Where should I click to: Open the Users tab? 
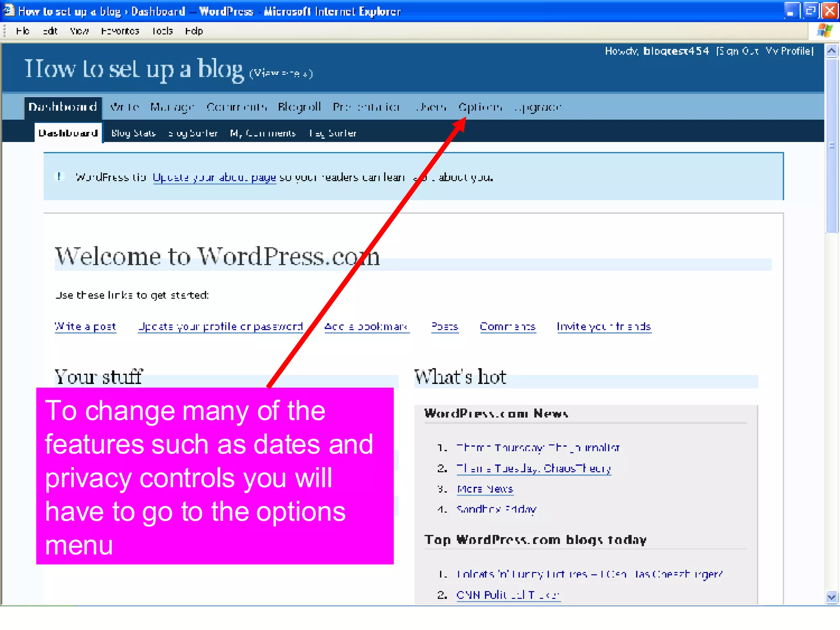(x=431, y=107)
